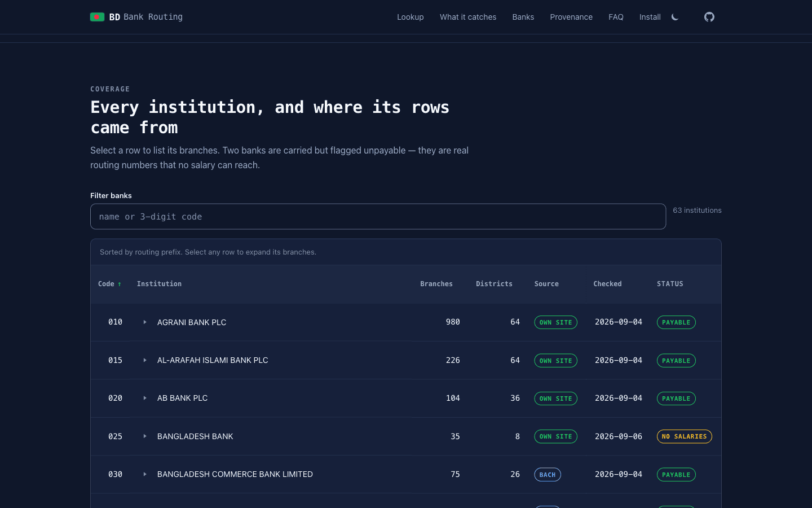Select AL-ARAFAH ISLAMI BANK PLC name
Image resolution: width=812 pixels, height=508 pixels.
(x=213, y=360)
